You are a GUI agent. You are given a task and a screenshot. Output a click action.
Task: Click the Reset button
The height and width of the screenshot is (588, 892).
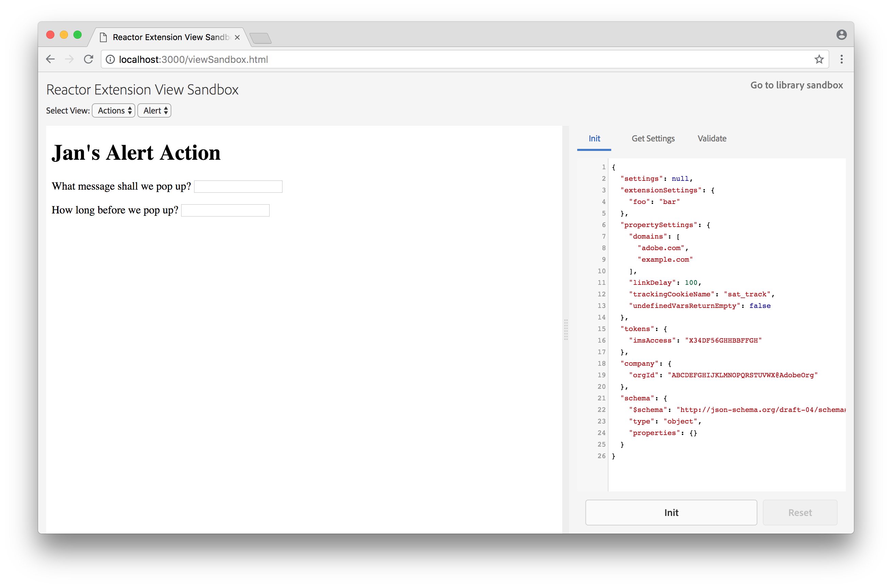click(800, 513)
